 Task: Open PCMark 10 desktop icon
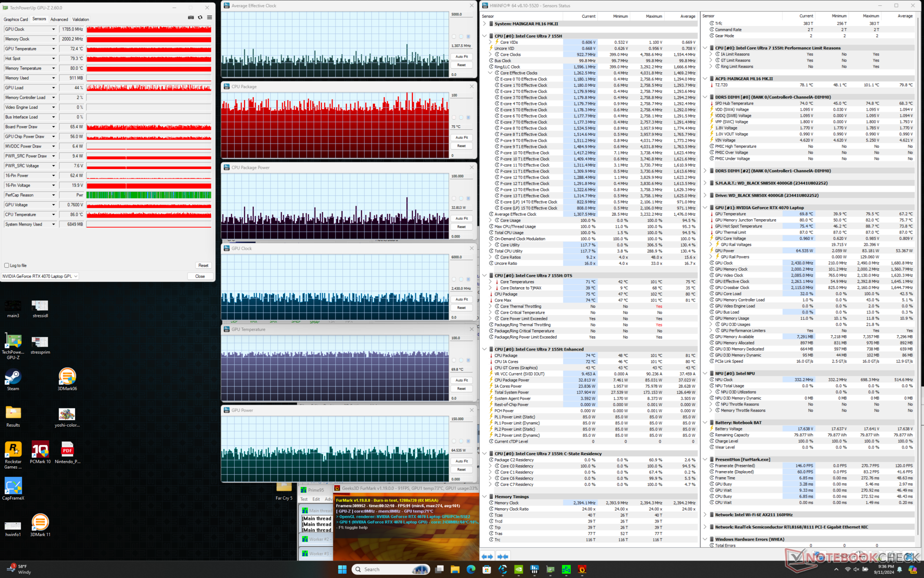(40, 450)
